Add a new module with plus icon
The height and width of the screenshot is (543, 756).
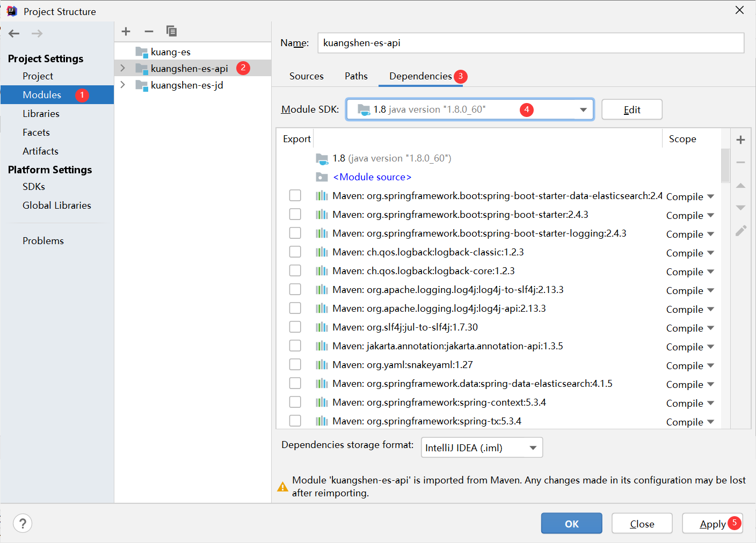(x=126, y=31)
